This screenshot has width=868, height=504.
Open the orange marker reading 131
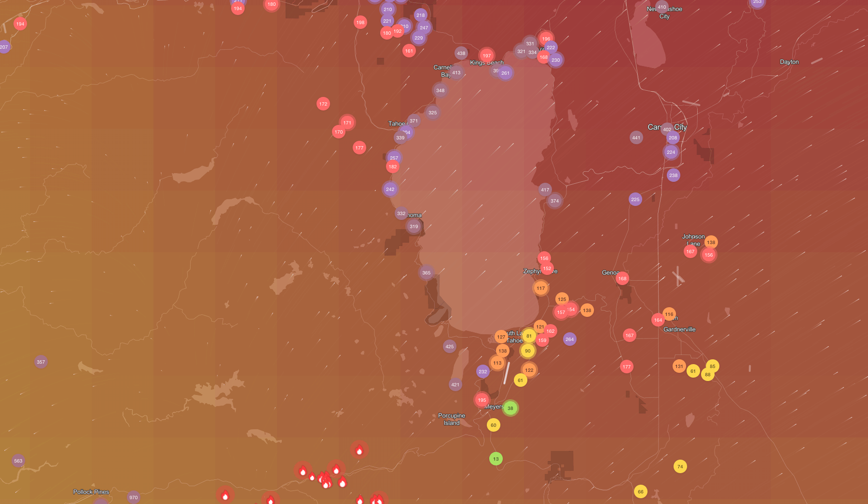click(x=679, y=366)
